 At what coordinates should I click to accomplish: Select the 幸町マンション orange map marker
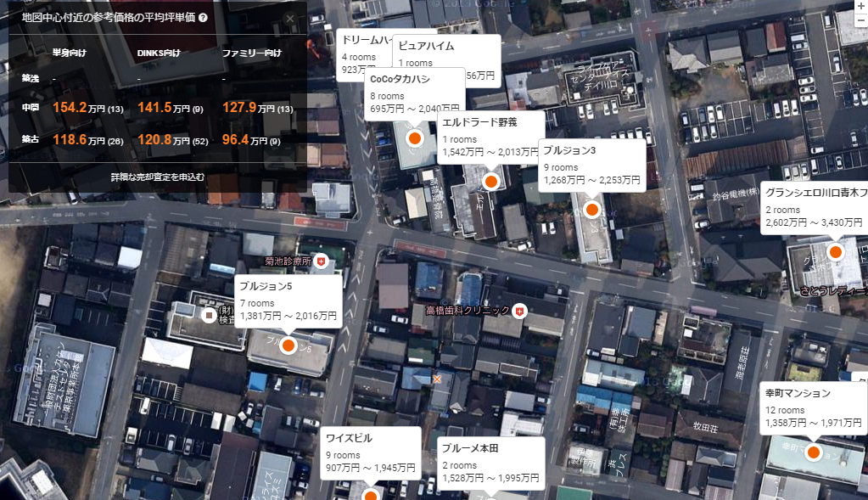(x=812, y=452)
